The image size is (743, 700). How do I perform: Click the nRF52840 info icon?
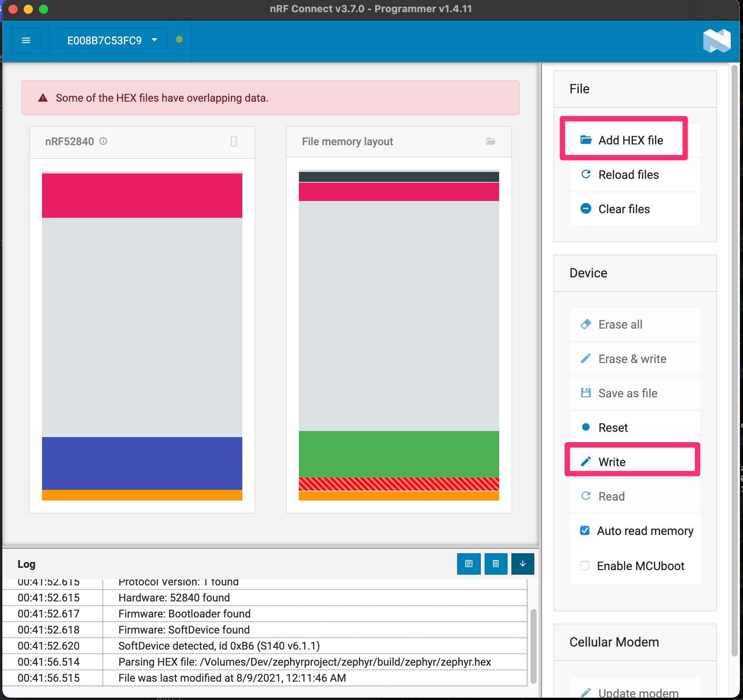103,141
